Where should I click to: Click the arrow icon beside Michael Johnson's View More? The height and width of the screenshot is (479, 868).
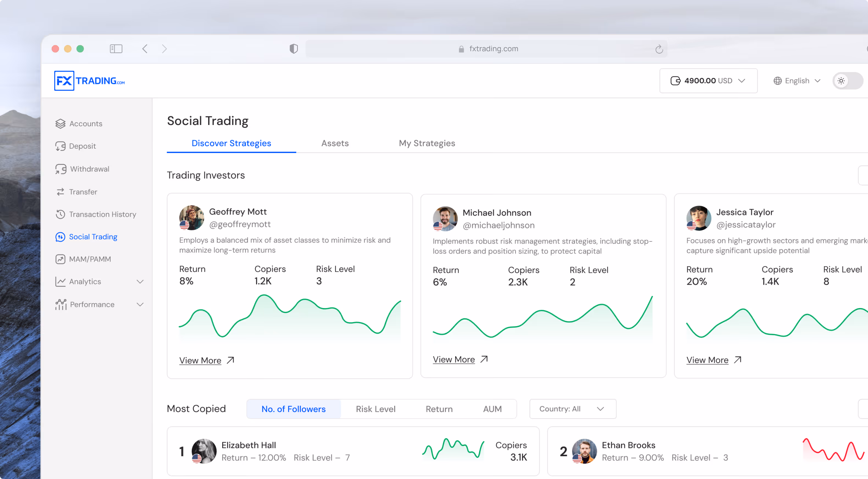tap(484, 359)
